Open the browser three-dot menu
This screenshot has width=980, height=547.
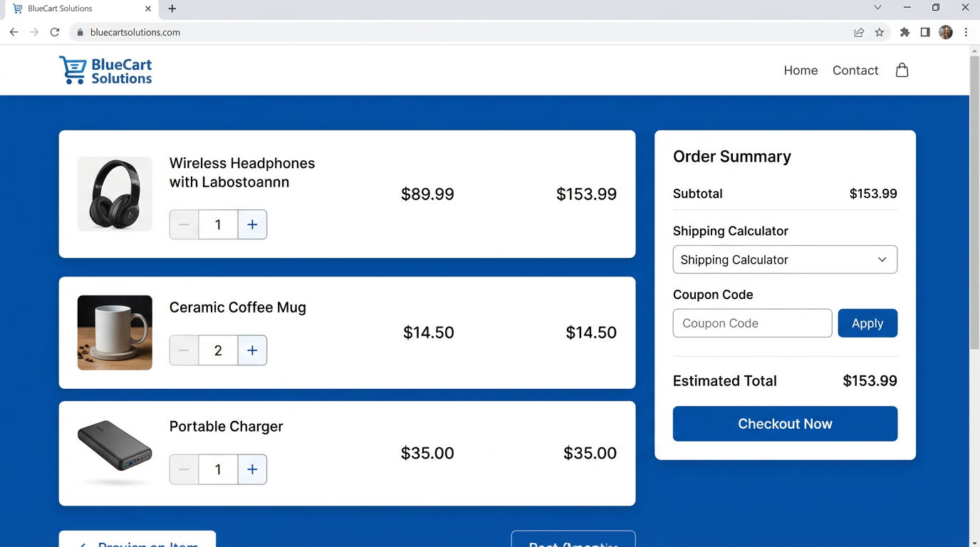(966, 32)
